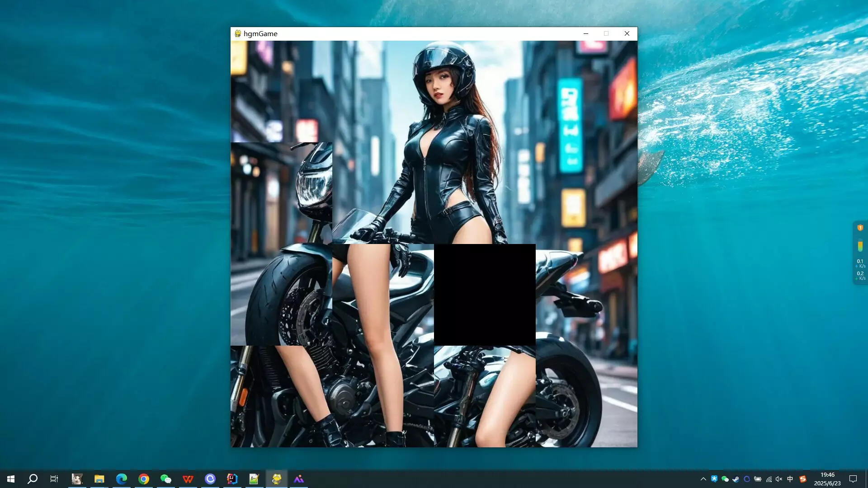The image size is (868, 488).
Task: Select the running hgmGame Python app on taskbar
Action: [277, 479]
